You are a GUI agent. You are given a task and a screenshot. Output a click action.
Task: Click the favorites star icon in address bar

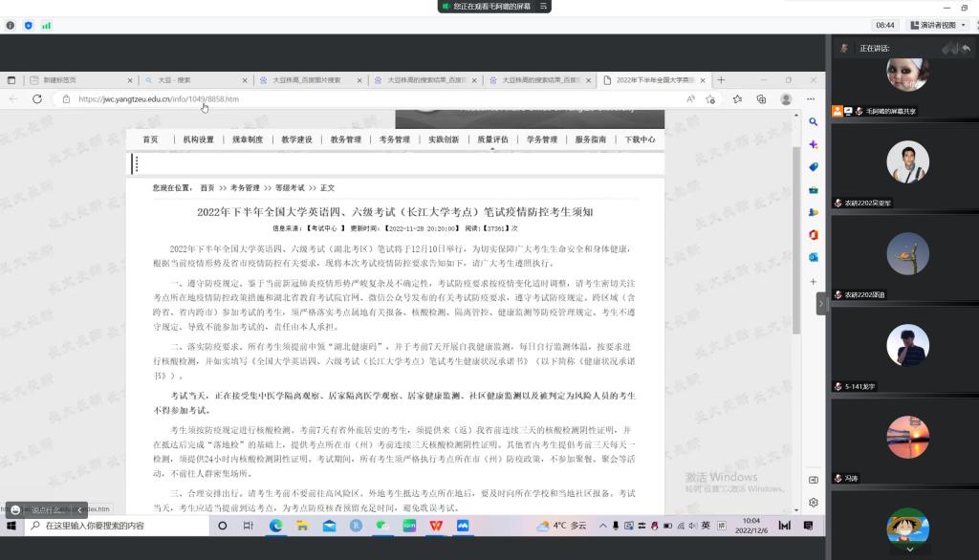pos(710,98)
